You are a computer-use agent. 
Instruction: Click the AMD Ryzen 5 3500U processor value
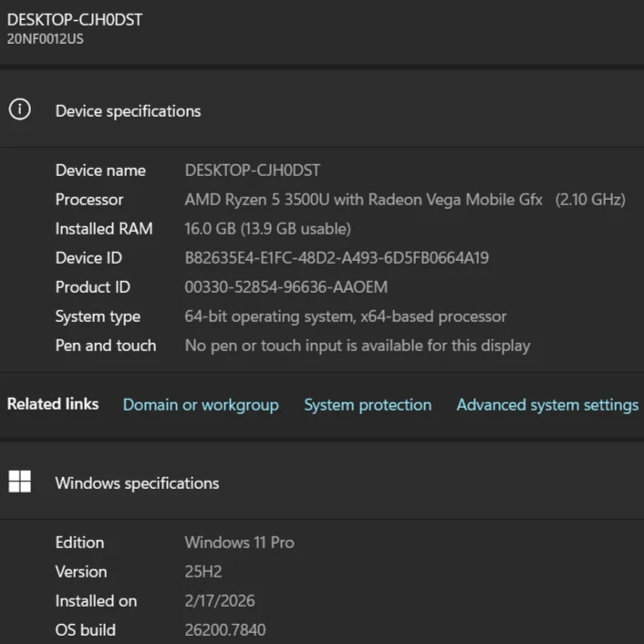click(405, 200)
